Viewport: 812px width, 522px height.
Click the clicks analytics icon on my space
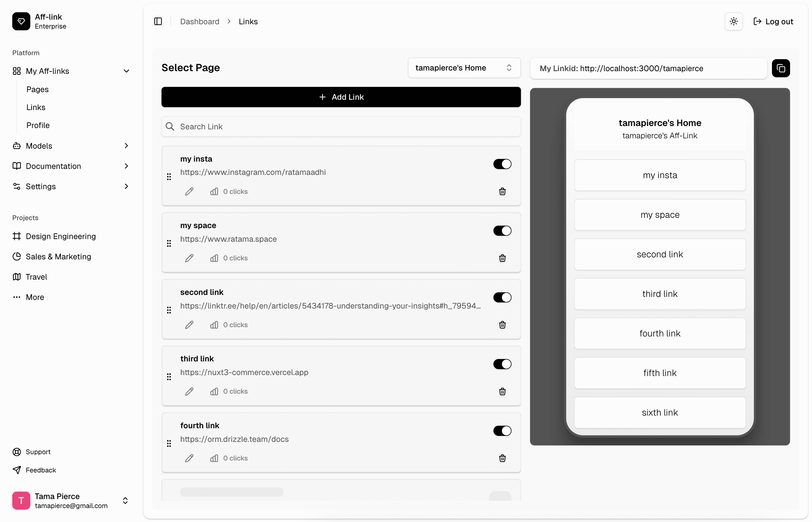(x=214, y=258)
